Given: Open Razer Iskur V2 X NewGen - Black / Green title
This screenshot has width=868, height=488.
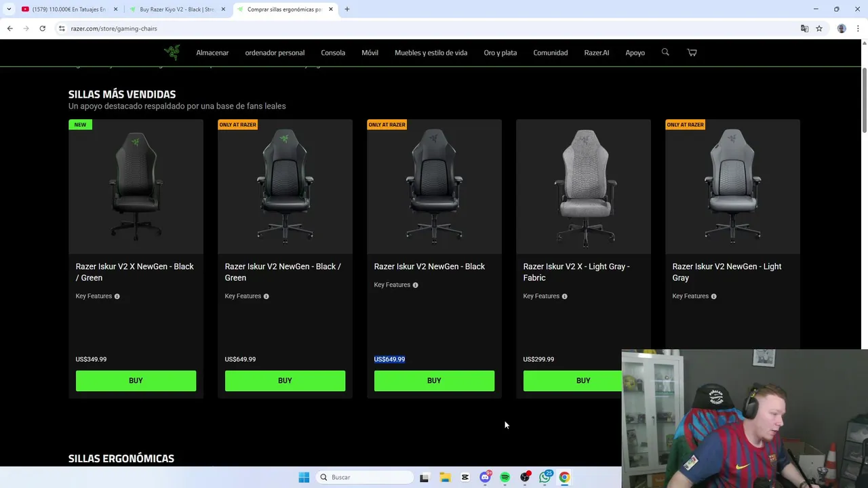Looking at the screenshot, I should click(x=135, y=272).
